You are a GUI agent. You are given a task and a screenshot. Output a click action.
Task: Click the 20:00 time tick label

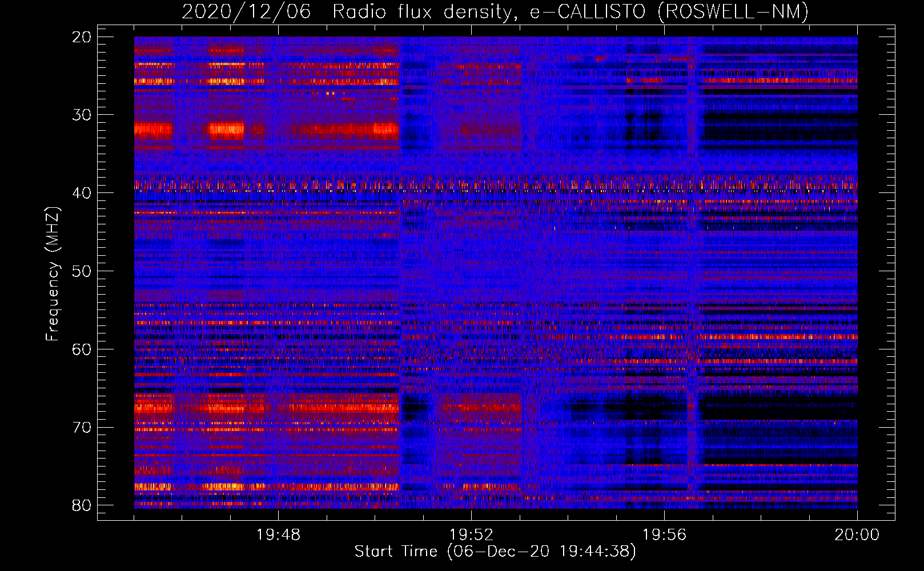(857, 535)
